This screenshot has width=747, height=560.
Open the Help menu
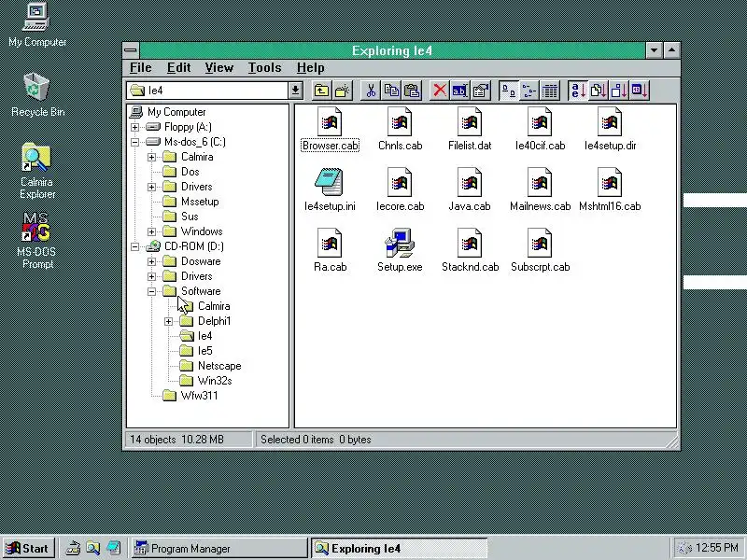pos(311,67)
